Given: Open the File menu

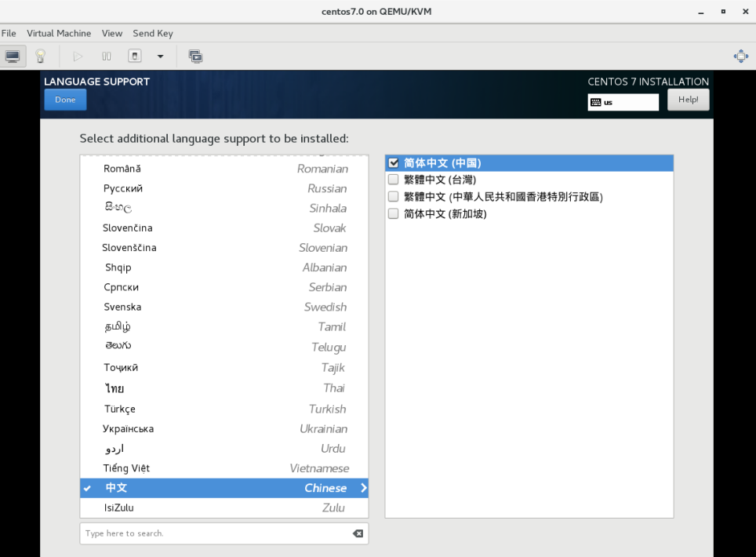Looking at the screenshot, I should pos(9,33).
